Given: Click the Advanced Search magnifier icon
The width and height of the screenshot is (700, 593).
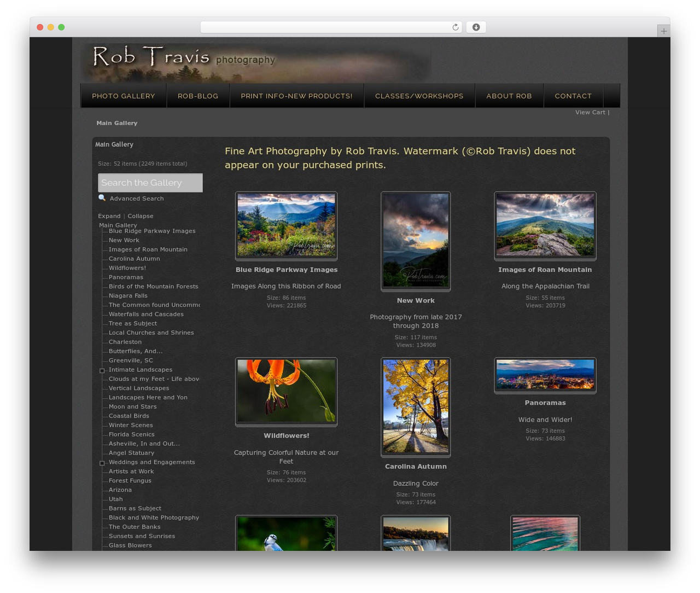Looking at the screenshot, I should click(x=102, y=198).
